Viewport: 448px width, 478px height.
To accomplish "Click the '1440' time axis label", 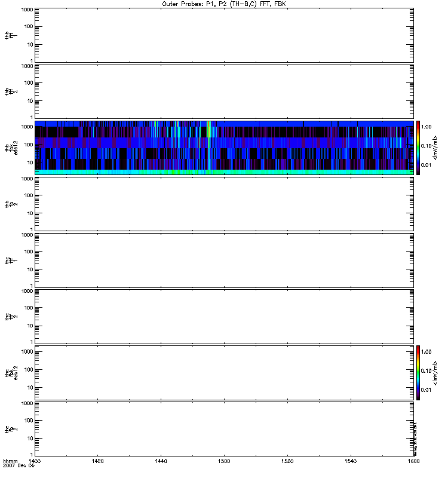I will tap(161, 461).
